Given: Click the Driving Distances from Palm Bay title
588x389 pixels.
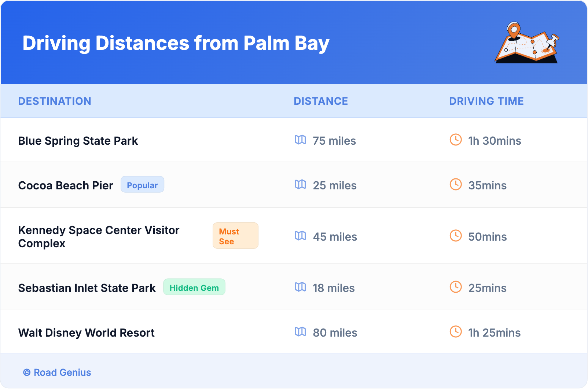Looking at the screenshot, I should [176, 43].
